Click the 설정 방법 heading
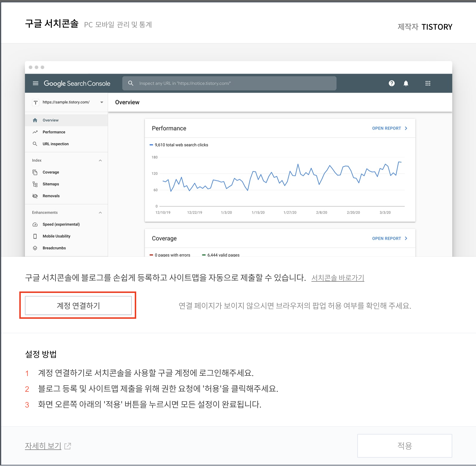 (41, 354)
